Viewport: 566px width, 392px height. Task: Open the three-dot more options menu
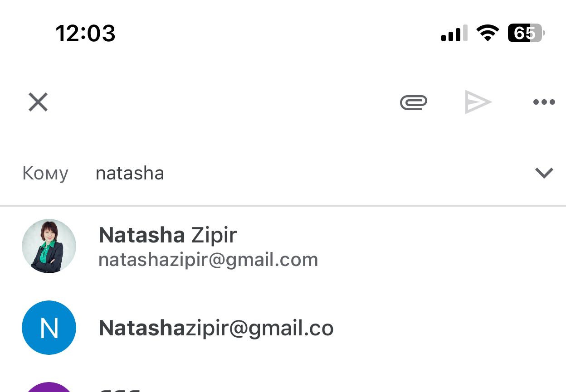[544, 102]
